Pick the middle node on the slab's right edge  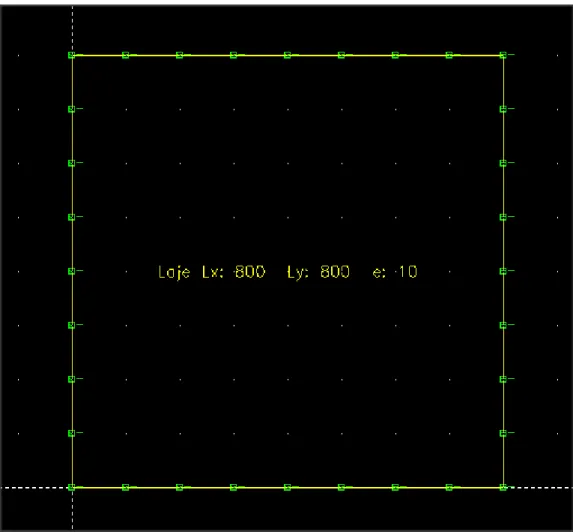tap(503, 271)
